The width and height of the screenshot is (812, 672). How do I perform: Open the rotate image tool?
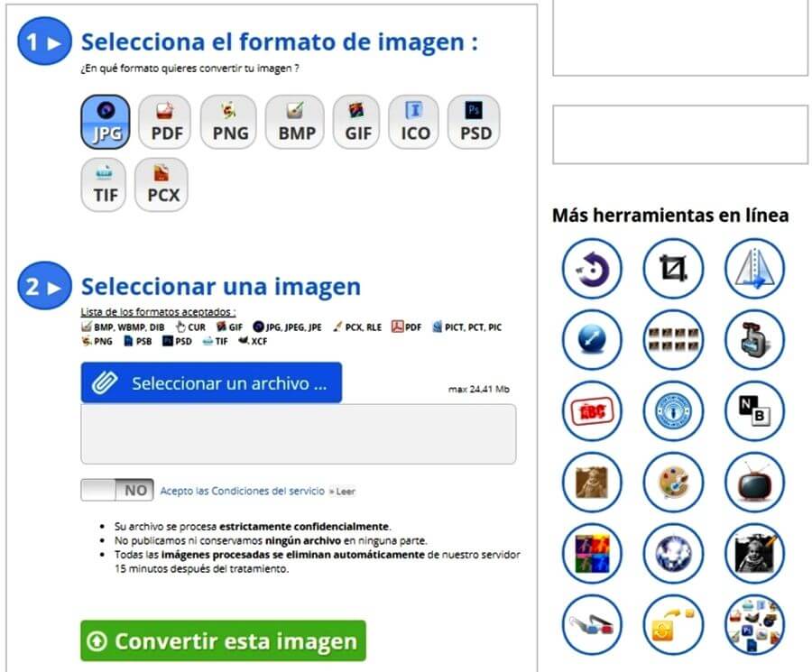point(592,269)
